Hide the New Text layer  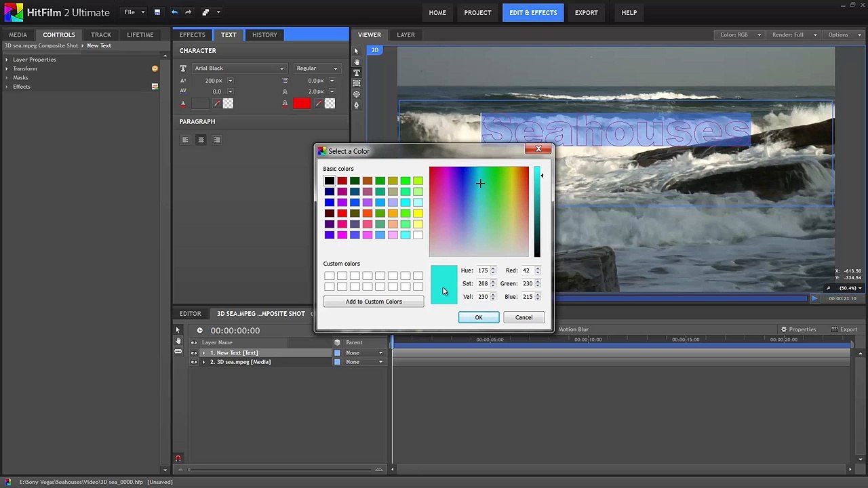194,353
